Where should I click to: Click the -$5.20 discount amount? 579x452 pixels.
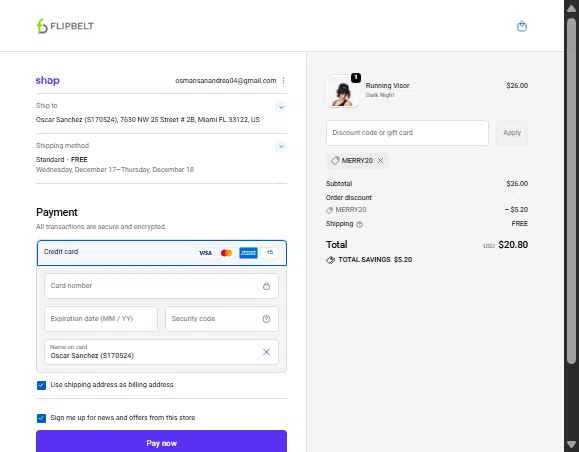click(x=517, y=210)
